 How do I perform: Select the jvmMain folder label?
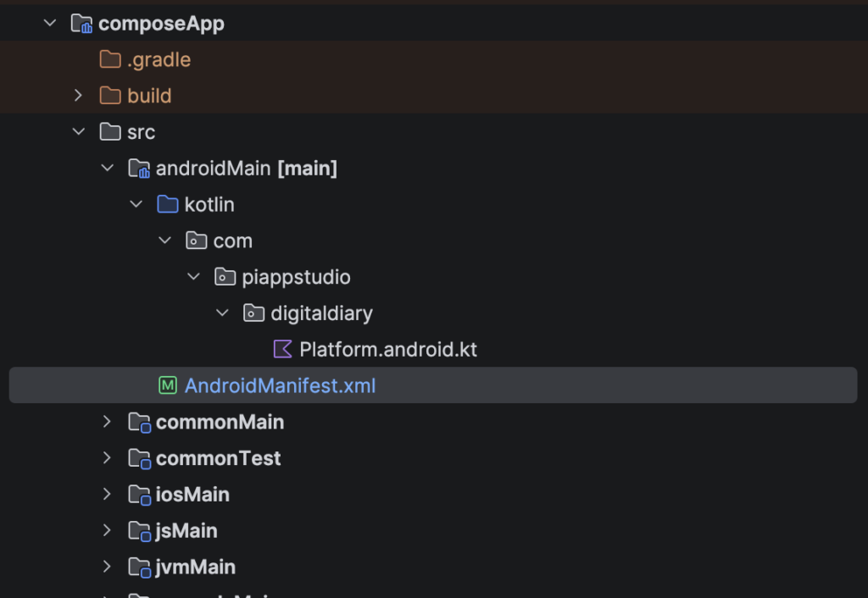195,568
